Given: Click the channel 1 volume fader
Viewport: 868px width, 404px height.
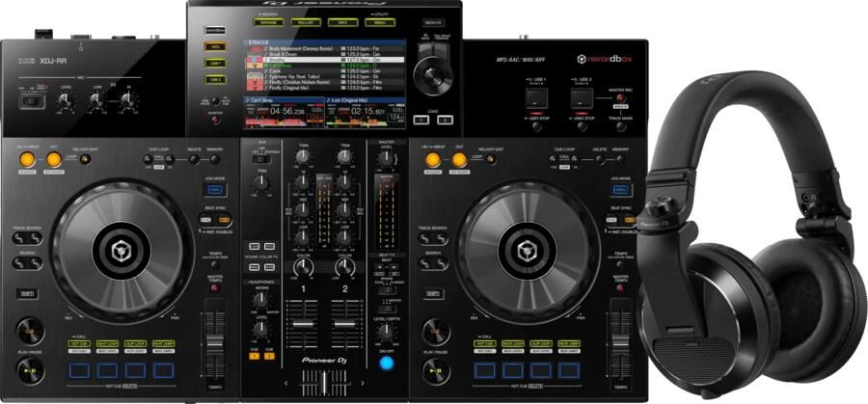Looking at the screenshot, I should click(303, 323).
